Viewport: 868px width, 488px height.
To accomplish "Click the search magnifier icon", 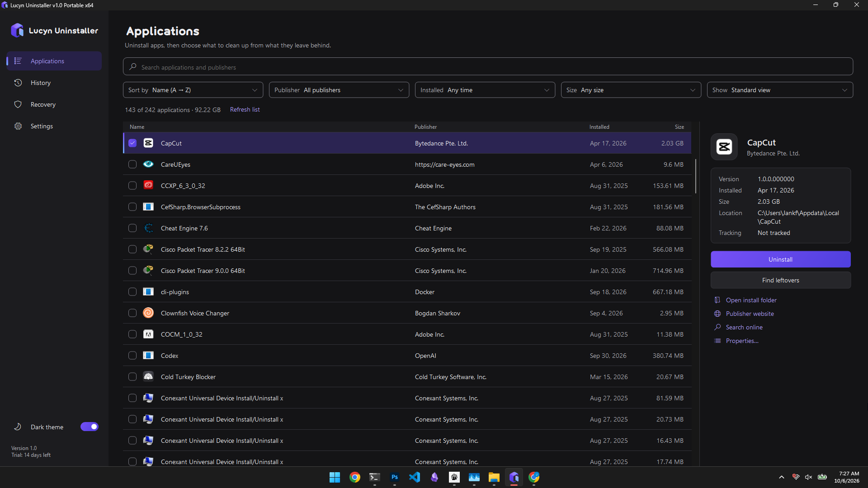I will coord(132,67).
